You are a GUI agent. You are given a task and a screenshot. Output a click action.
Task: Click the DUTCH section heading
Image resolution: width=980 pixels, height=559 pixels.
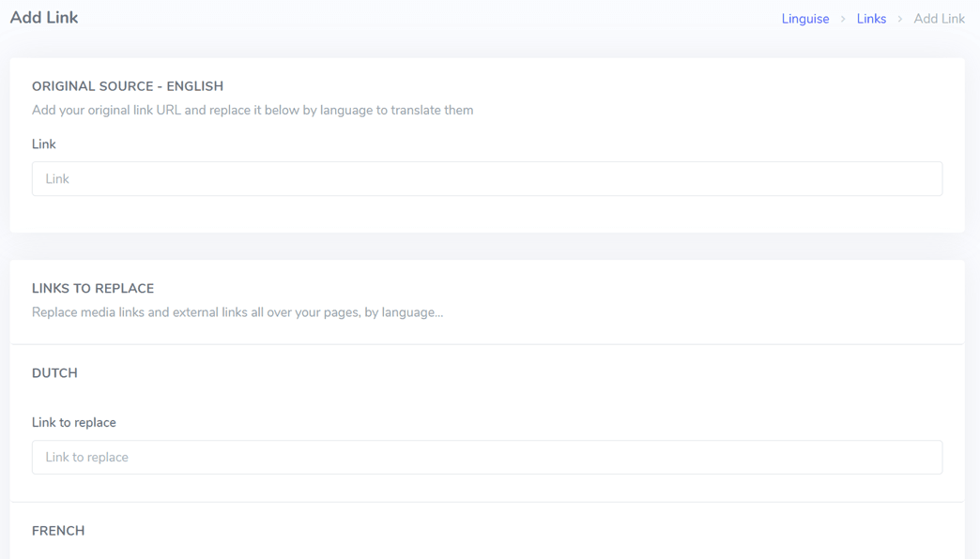click(54, 373)
